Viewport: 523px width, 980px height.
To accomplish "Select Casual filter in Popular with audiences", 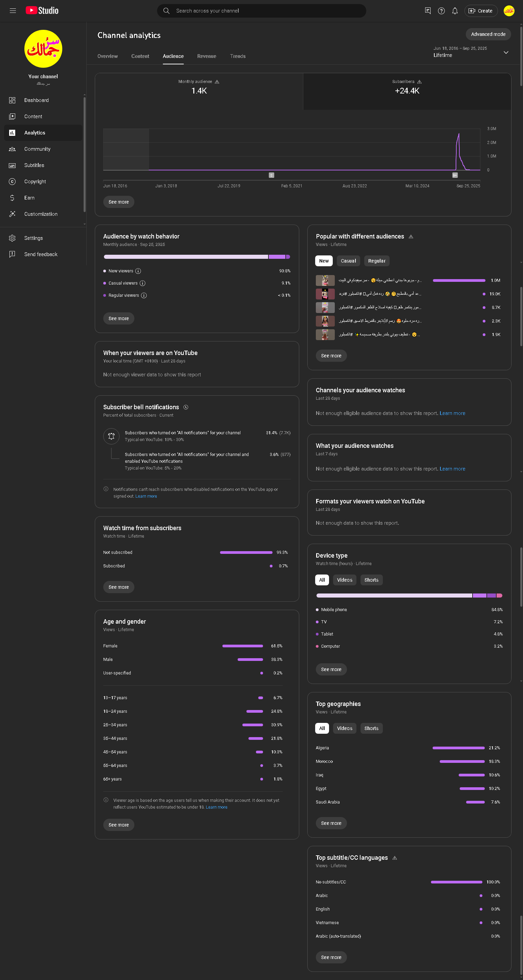I will (x=348, y=260).
